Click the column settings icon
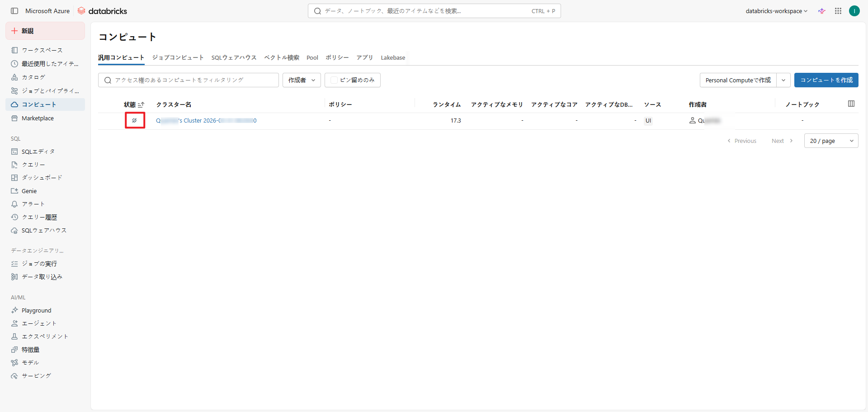The width and height of the screenshot is (868, 412). coord(851,104)
